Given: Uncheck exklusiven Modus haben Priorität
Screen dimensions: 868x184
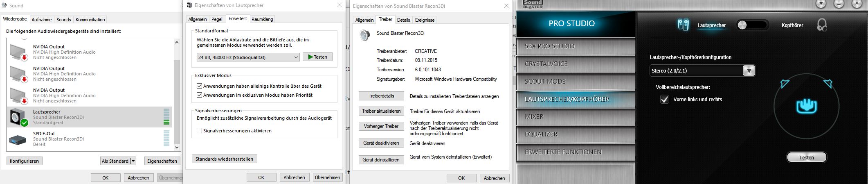Looking at the screenshot, I should point(200,95).
